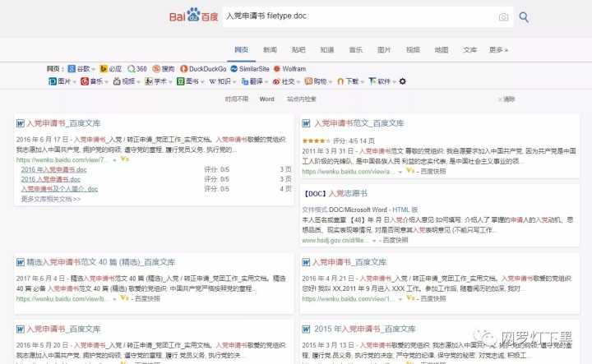This screenshot has height=364, width=592.
Task: Open 入党申请书_百度文库 result dated 2016年4月21日
Action: [x=349, y=262]
